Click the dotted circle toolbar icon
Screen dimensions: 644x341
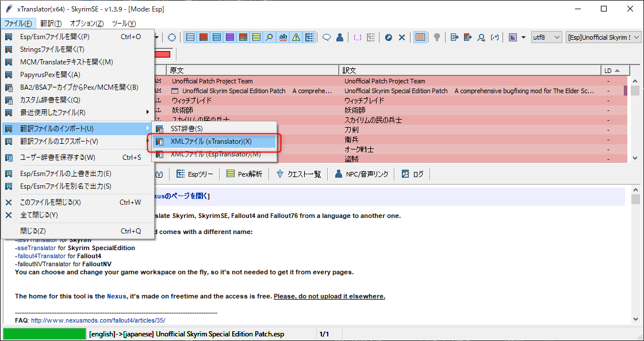[172, 37]
